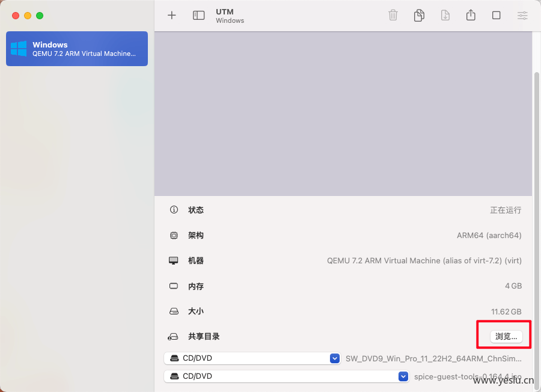Click the yellow minimize window button
This screenshot has height=392, width=541.
(28, 16)
